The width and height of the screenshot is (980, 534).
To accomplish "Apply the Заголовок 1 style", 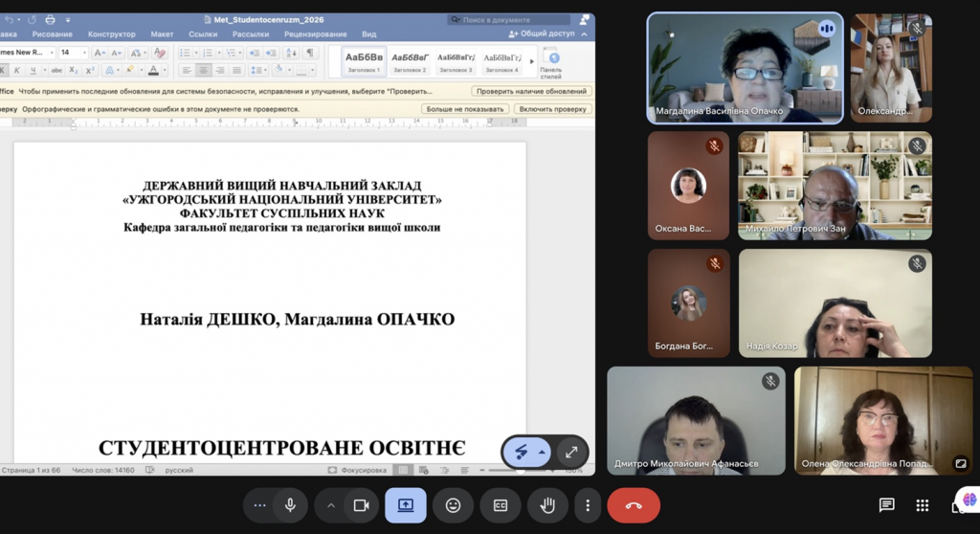I will [364, 62].
